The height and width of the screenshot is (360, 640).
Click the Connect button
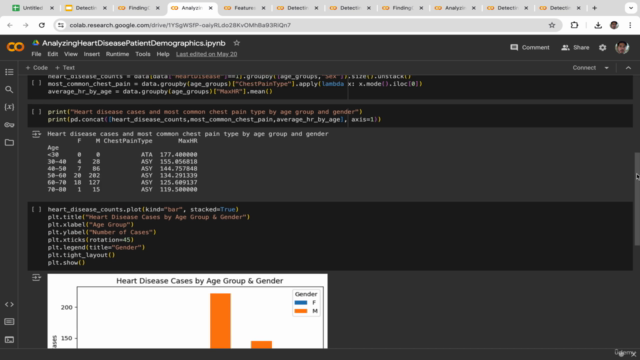[x=584, y=68]
